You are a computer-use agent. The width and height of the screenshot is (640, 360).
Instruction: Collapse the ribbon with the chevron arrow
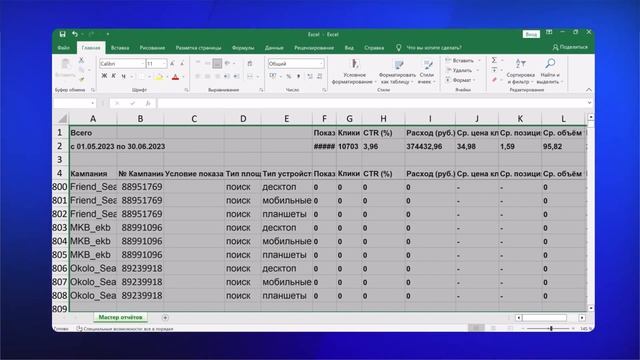pyautogui.click(x=589, y=90)
